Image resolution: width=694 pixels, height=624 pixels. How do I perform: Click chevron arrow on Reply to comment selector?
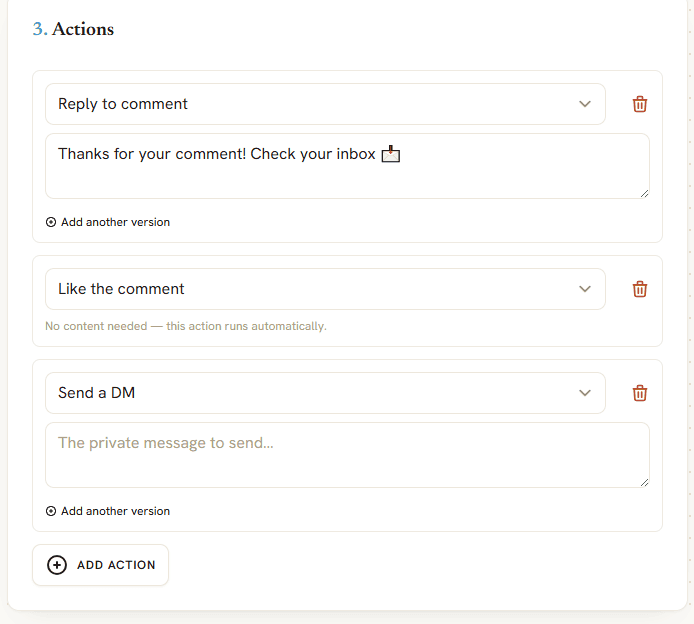(x=585, y=104)
